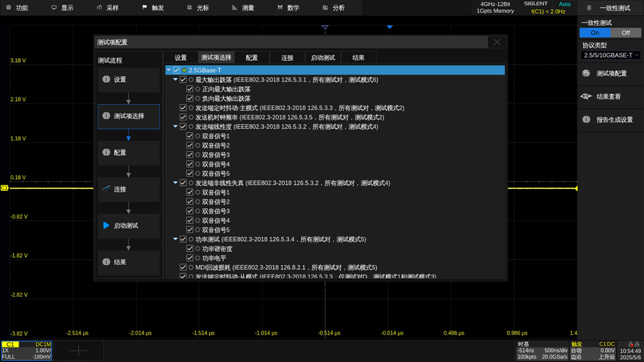The height and width of the screenshot is (362, 644).
Task: Click the C1 channel info box
Action: coord(27,351)
